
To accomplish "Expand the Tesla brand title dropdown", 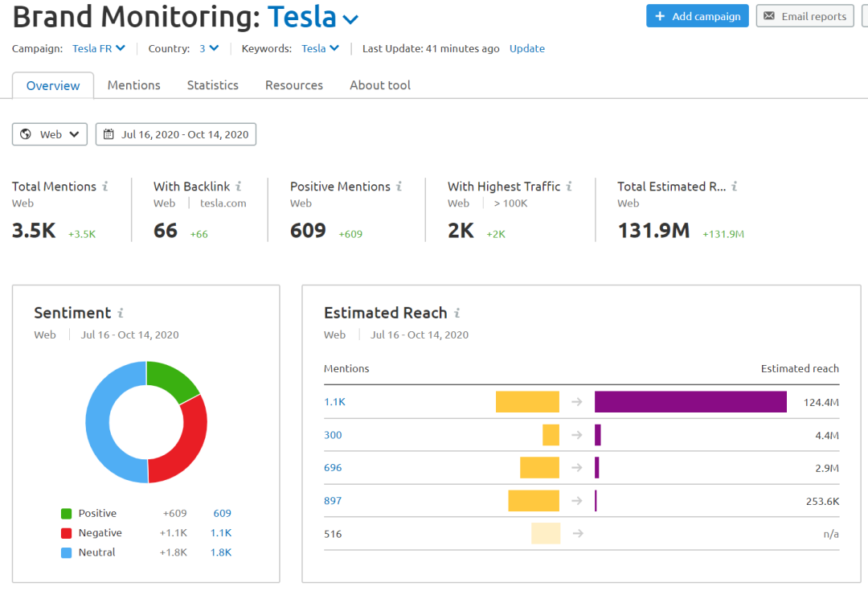I will click(x=350, y=18).
